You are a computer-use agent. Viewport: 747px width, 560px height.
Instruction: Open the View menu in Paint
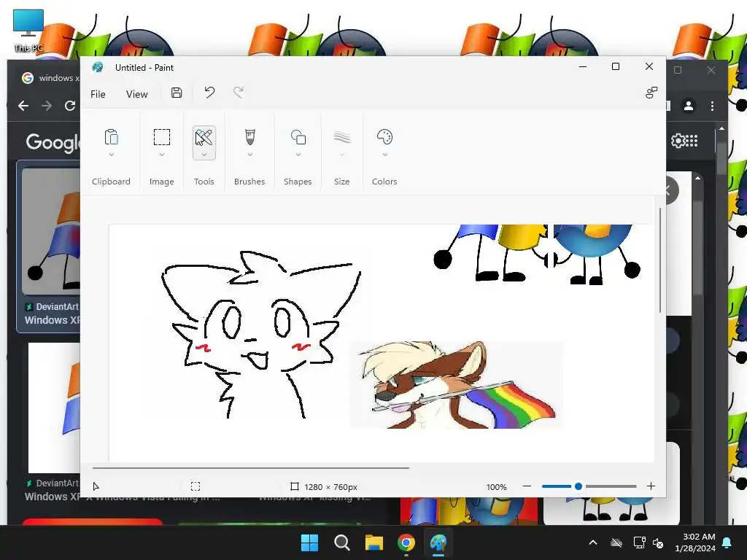136,94
